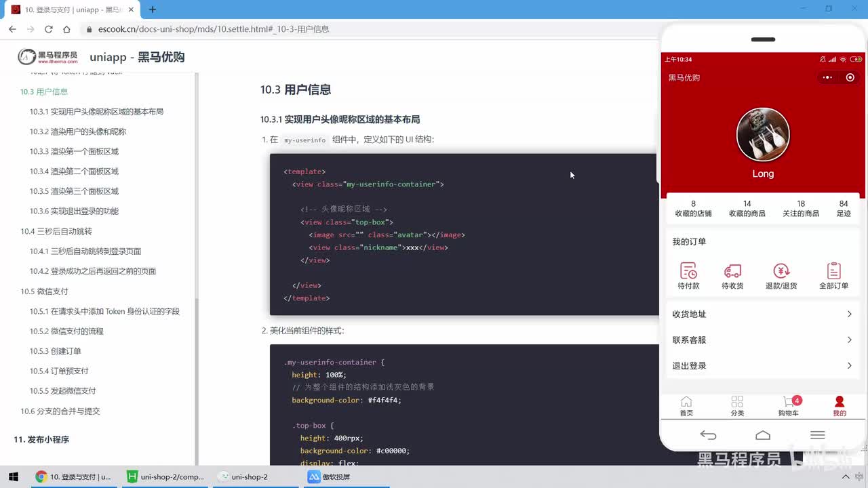
Task: Open 10.3.3 渲染第一个面板区域
Action: pyautogui.click(x=74, y=151)
